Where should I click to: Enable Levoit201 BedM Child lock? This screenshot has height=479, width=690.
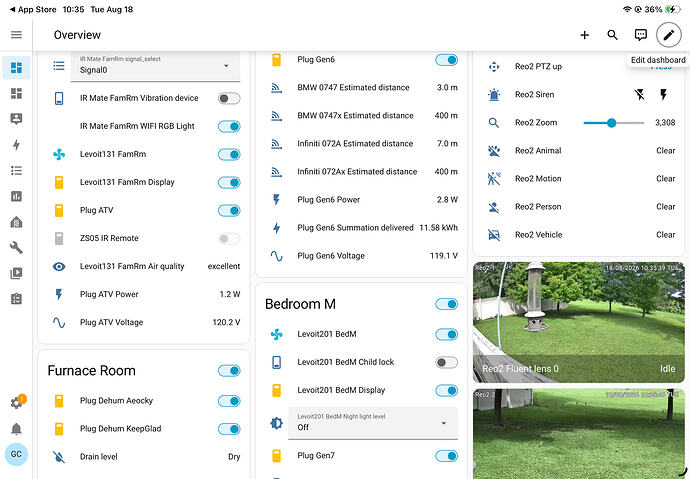click(x=447, y=362)
